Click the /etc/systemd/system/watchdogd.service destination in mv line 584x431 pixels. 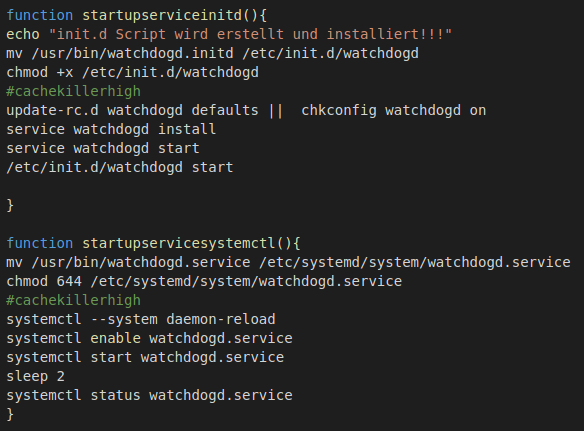(x=415, y=262)
